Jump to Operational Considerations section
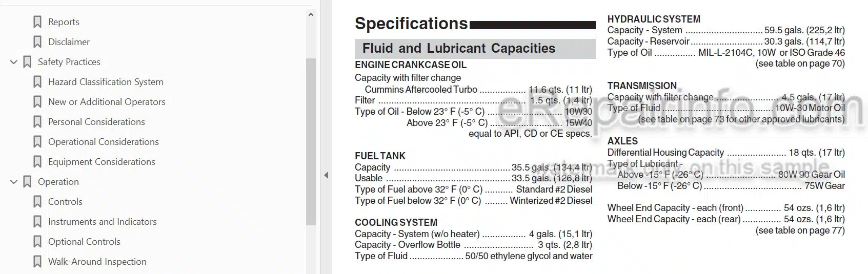 tap(104, 142)
